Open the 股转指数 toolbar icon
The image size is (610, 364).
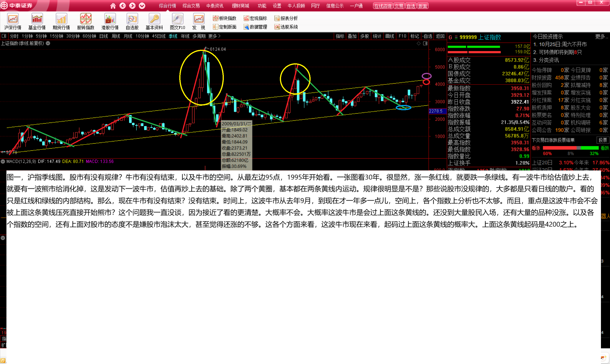click(x=86, y=19)
